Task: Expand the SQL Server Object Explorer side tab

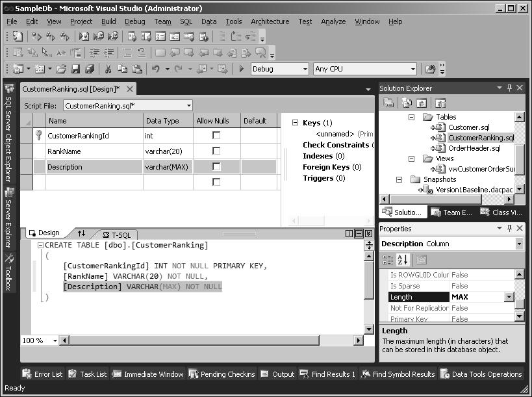Action: coord(8,133)
